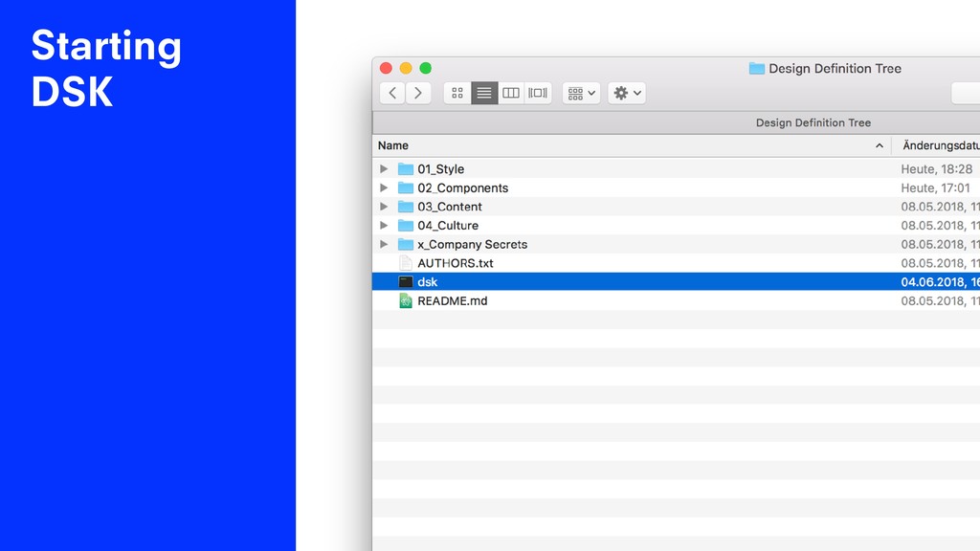Select the 02_Components row name
Viewport: 980px width, 551px height.
pos(462,188)
